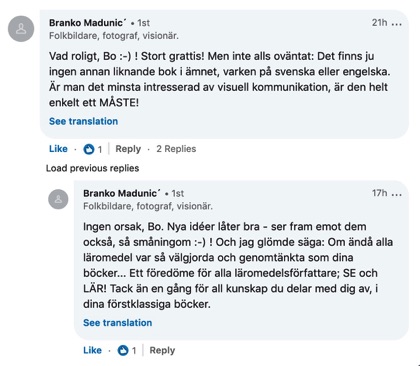This screenshot has width=420, height=366.
Task: Open Branko Madunic's profile from reply name
Action: click(x=122, y=193)
